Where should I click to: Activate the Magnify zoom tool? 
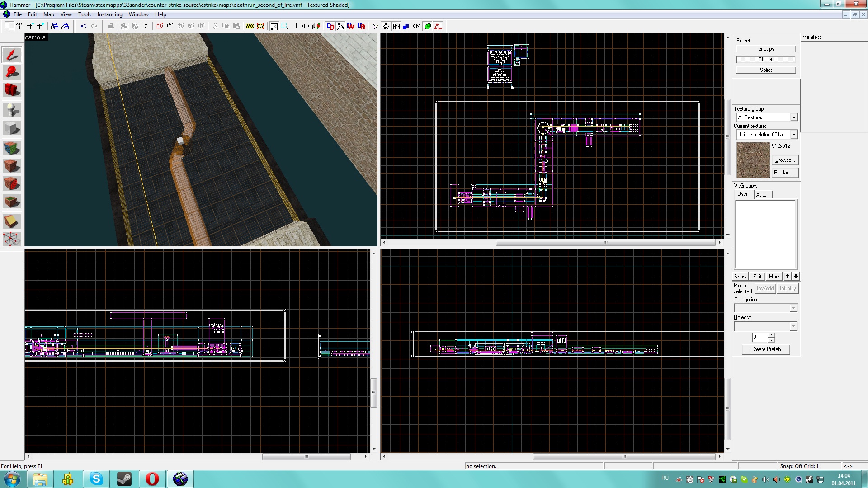point(12,72)
